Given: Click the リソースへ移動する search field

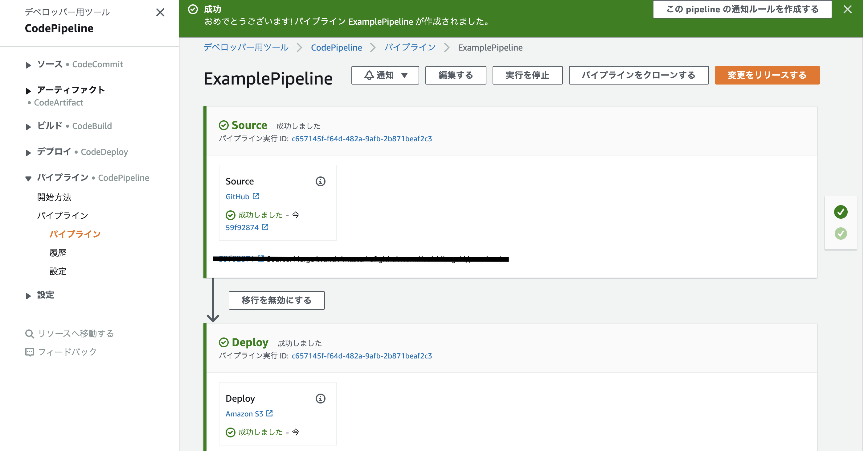Looking at the screenshot, I should [76, 333].
